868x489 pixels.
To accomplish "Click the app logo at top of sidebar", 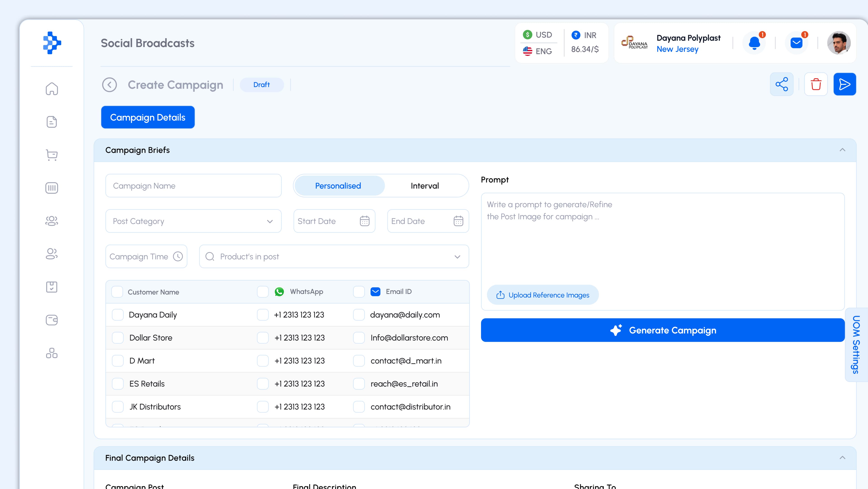I will 52,43.
